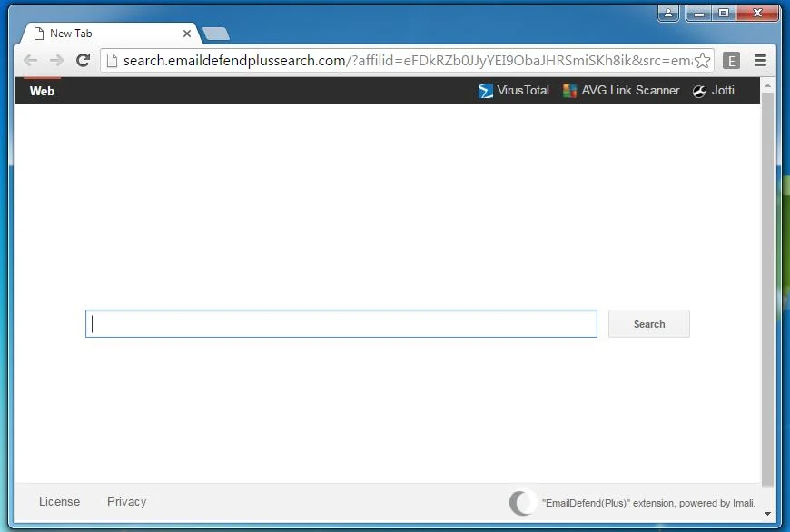Select the Web search tab

pos(42,91)
